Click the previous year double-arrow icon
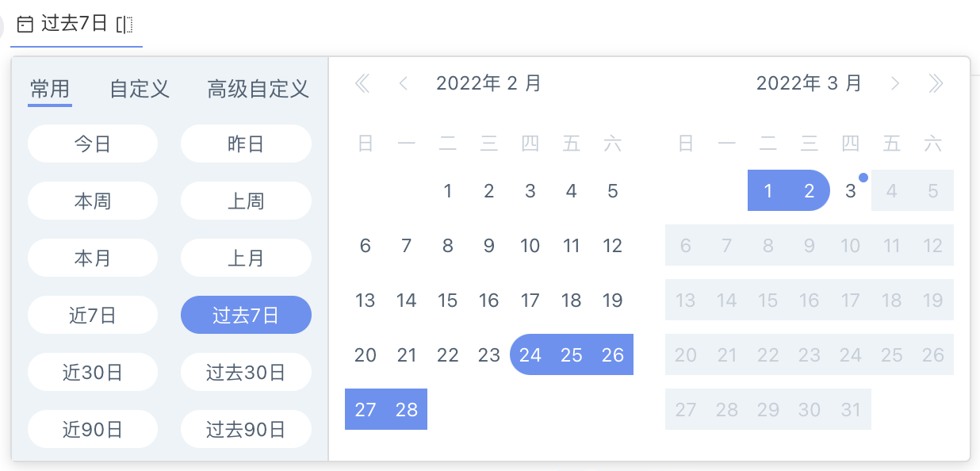Screen dimensions: 980x471 pos(362,83)
